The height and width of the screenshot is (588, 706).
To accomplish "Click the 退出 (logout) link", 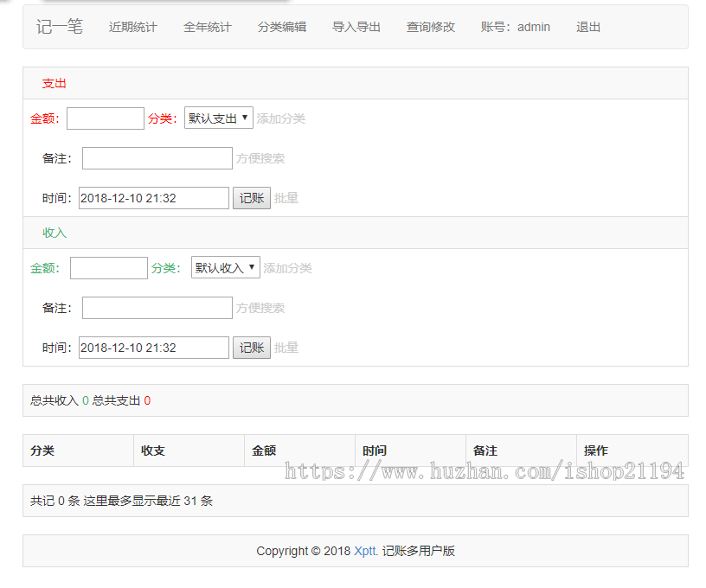I will click(x=587, y=27).
